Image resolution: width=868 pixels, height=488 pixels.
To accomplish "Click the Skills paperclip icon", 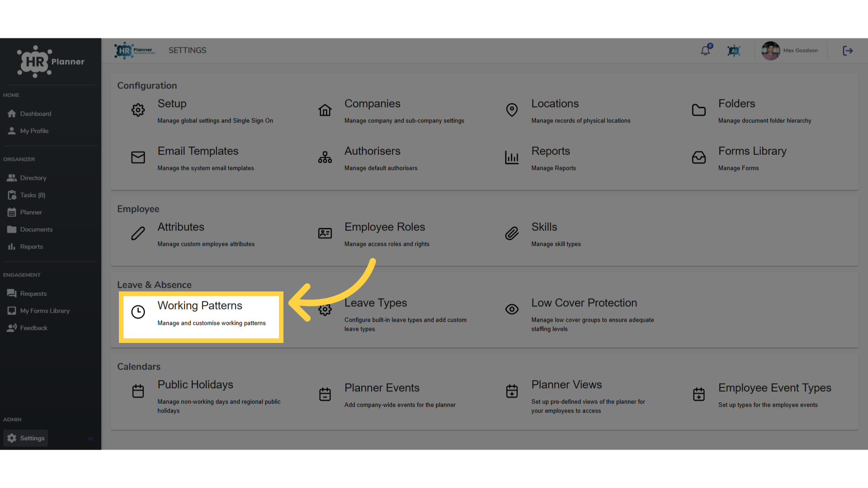I will pyautogui.click(x=512, y=233).
